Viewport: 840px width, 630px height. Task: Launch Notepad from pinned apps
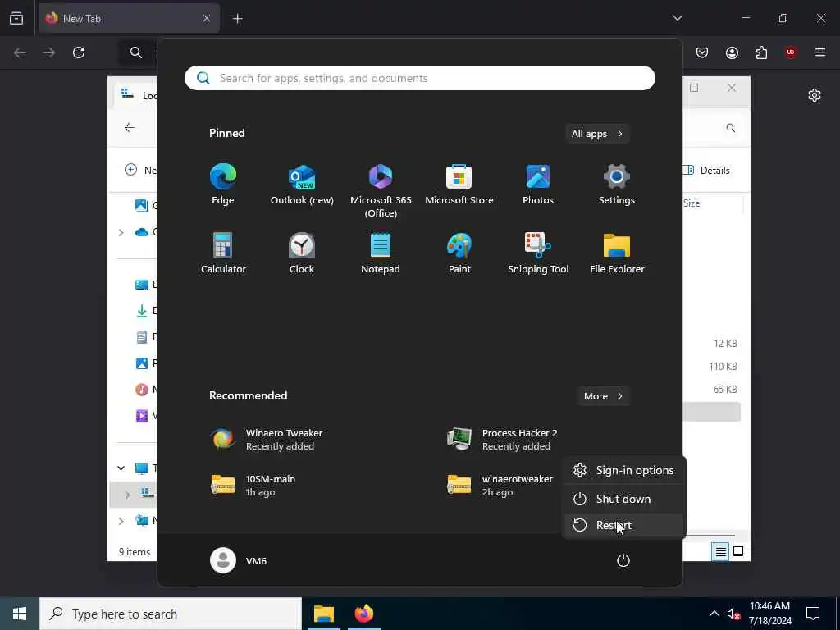point(381,254)
